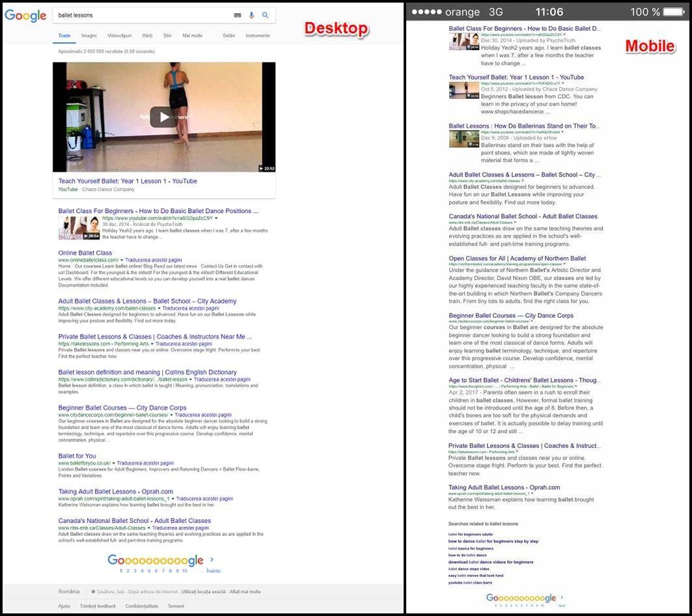Open the on-screen keyboard icon in search box

pyautogui.click(x=238, y=16)
